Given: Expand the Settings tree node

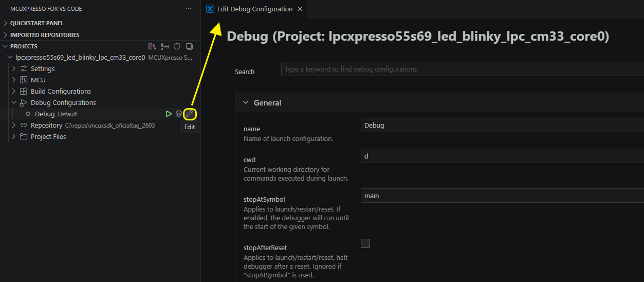Looking at the screenshot, I should pyautogui.click(x=14, y=68).
